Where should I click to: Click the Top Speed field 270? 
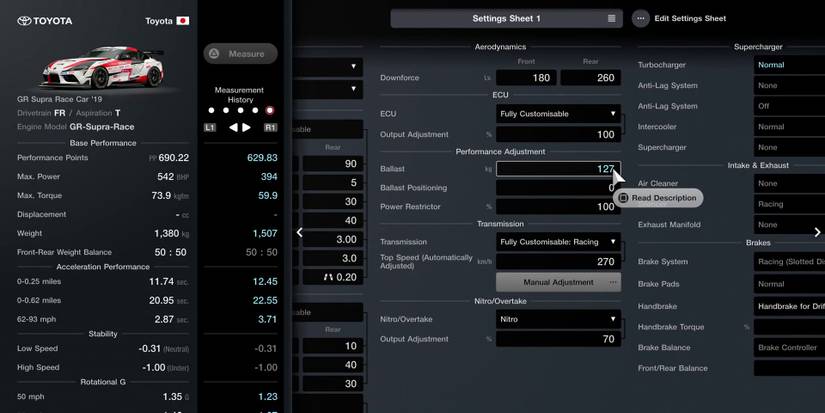pyautogui.click(x=558, y=261)
